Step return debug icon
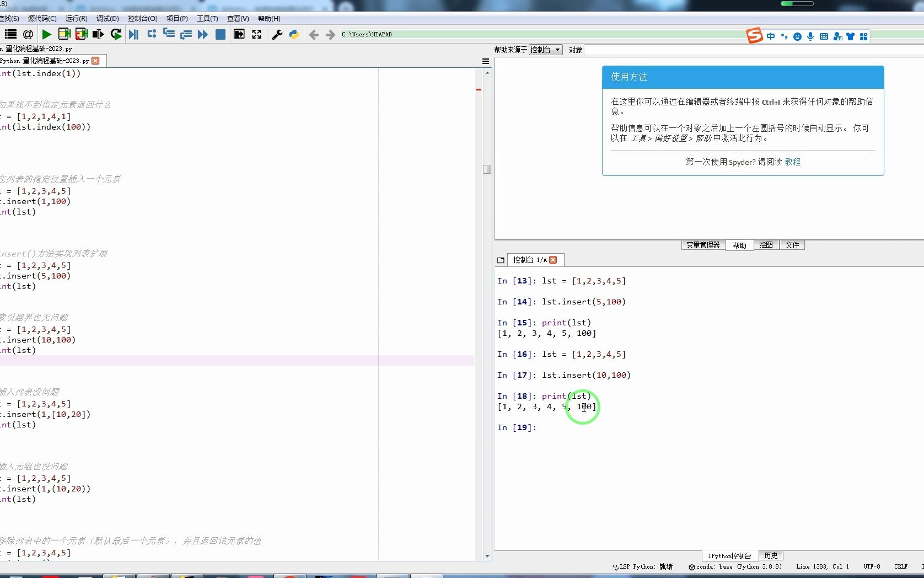The width and height of the screenshot is (924, 578). tap(186, 34)
